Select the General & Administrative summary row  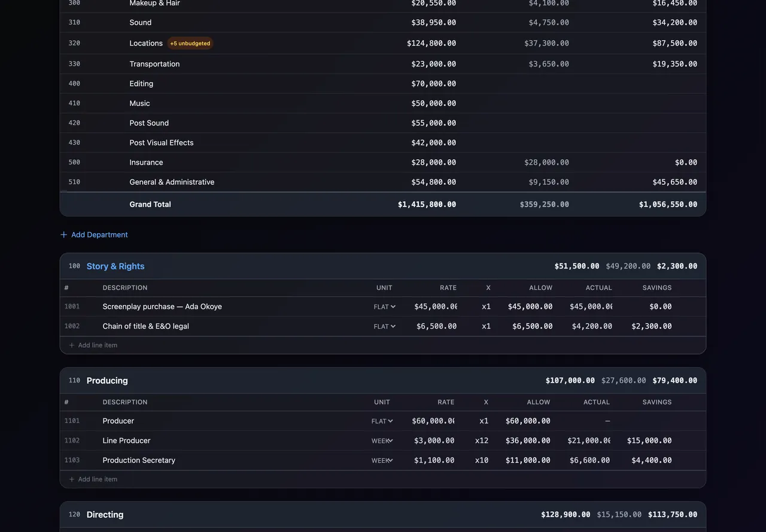pos(383,183)
